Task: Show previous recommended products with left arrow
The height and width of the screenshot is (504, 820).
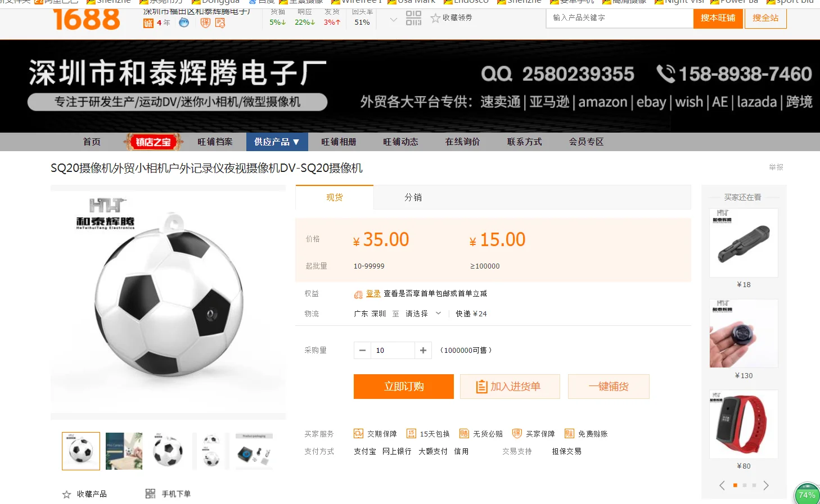Action: [x=722, y=485]
